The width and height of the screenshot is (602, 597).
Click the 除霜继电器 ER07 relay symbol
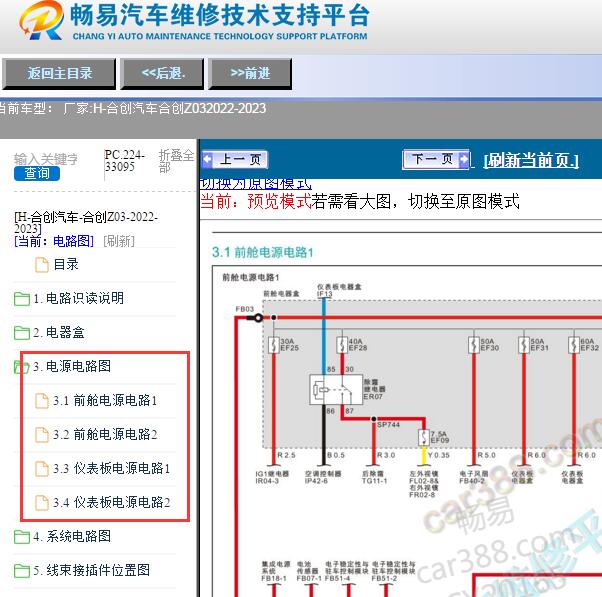[x=336, y=390]
